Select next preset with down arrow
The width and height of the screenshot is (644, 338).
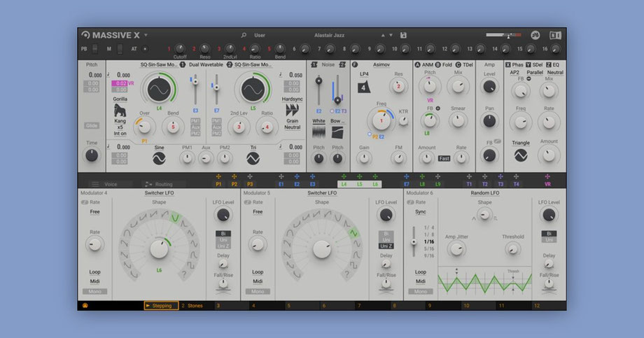391,35
